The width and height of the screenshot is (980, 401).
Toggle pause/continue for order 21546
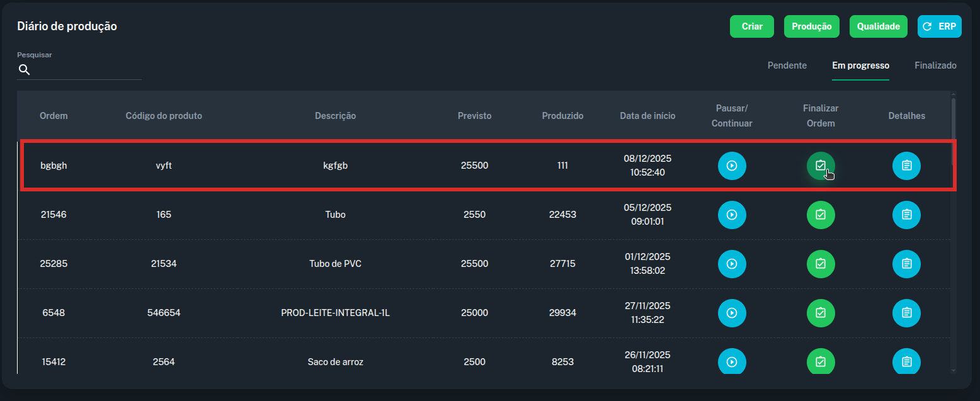click(x=732, y=215)
